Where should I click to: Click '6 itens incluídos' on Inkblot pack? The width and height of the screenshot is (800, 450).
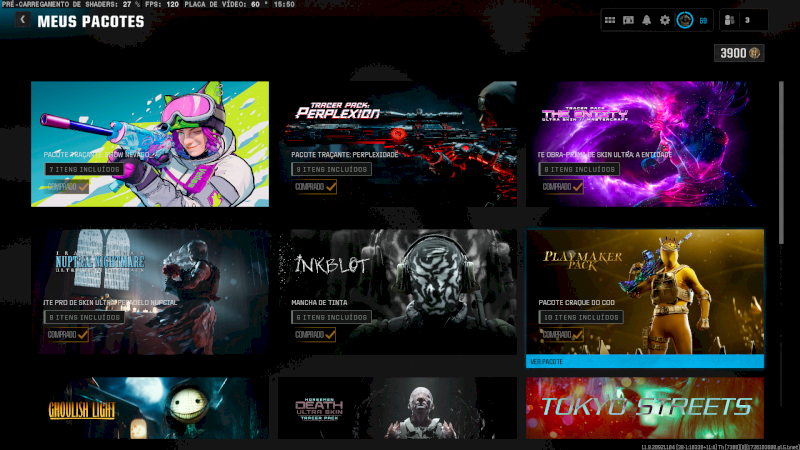click(x=332, y=317)
